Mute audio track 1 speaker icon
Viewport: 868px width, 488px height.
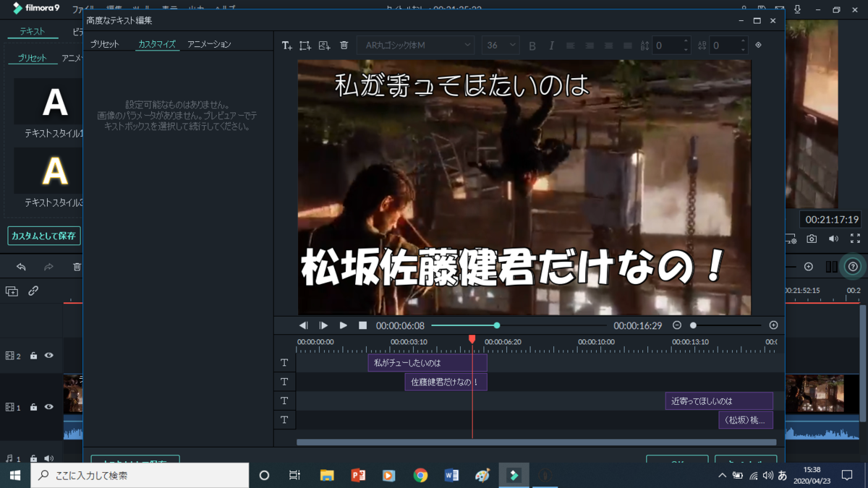pyautogui.click(x=49, y=458)
